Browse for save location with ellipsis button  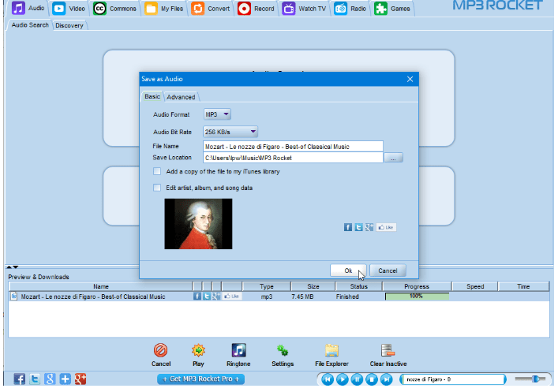pos(393,158)
